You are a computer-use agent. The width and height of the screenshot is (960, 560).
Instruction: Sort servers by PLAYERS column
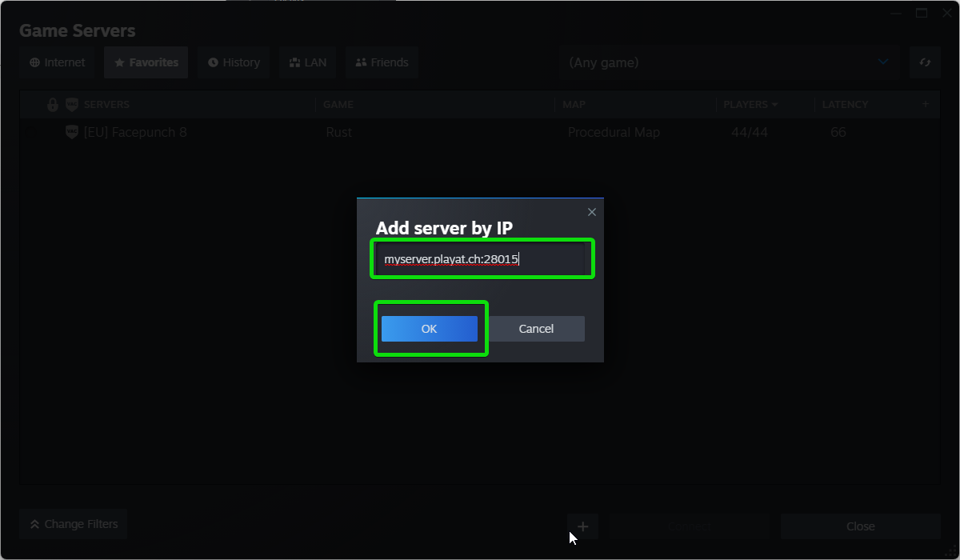tap(750, 104)
